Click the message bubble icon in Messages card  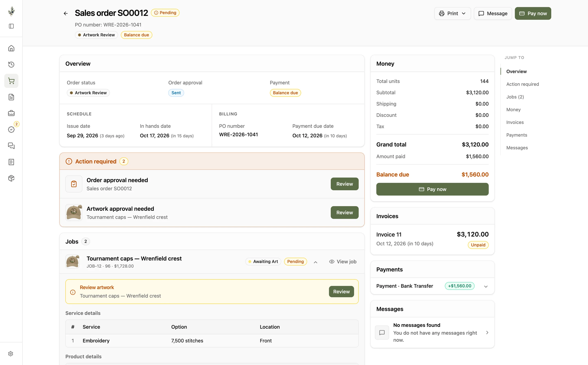(x=382, y=332)
